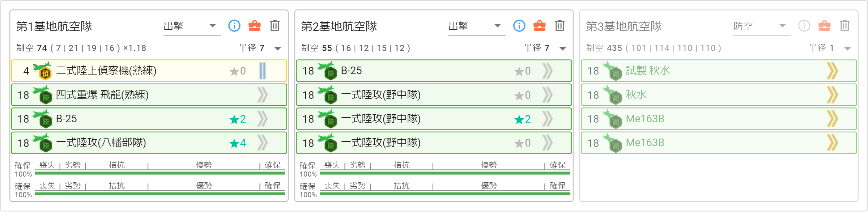Viewport: 868px width, 212px height.
Task: Click slot count 18 of first Me163B
Action: (593, 119)
